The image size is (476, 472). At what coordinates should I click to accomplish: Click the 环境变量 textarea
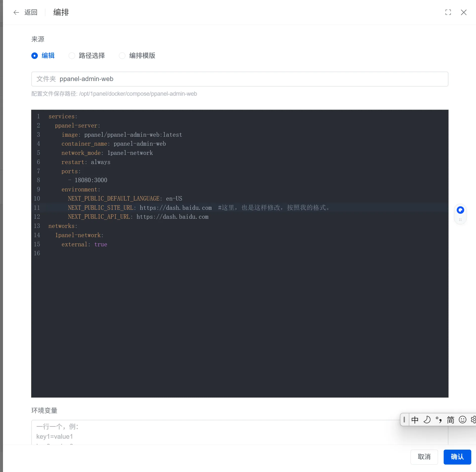click(x=240, y=432)
